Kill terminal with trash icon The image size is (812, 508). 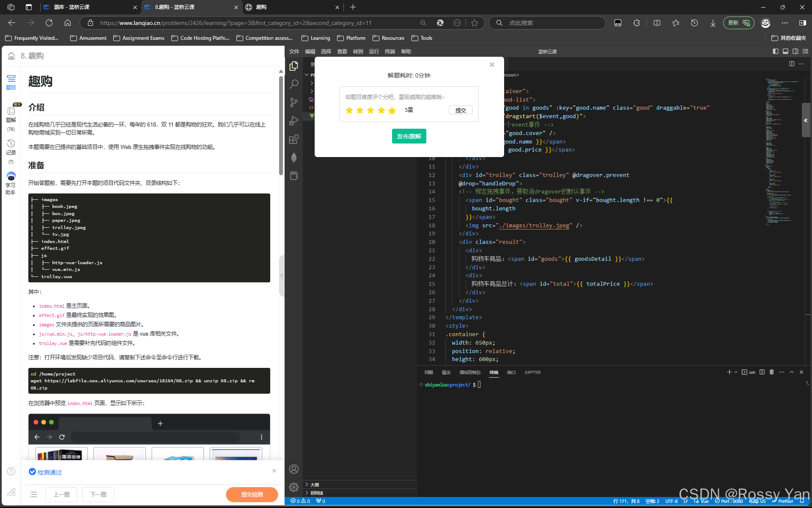point(771,372)
